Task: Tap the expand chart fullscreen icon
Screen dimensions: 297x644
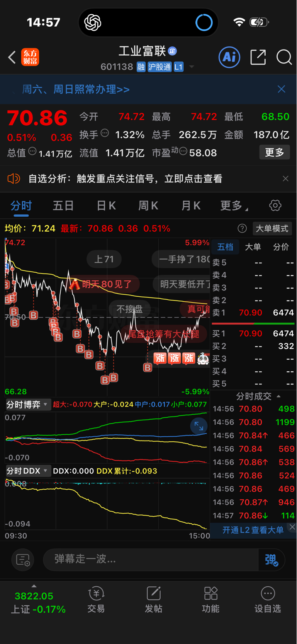Action: (x=199, y=426)
